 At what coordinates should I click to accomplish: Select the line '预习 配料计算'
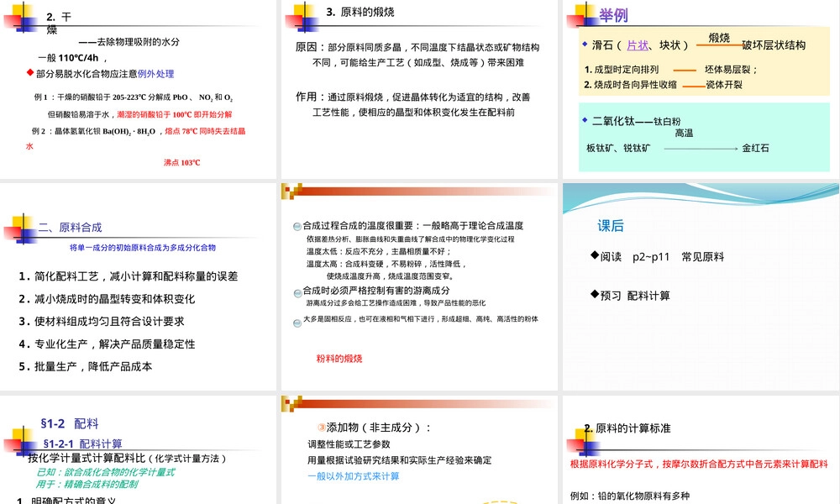(x=635, y=296)
